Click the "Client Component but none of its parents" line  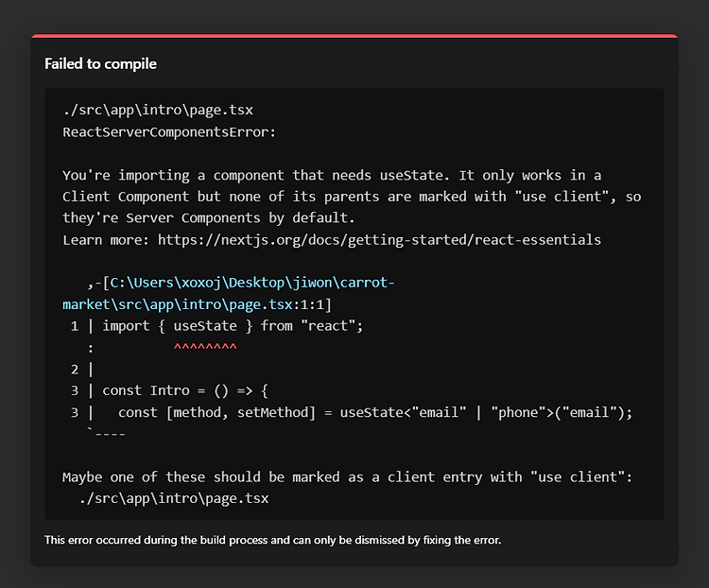[x=352, y=197]
